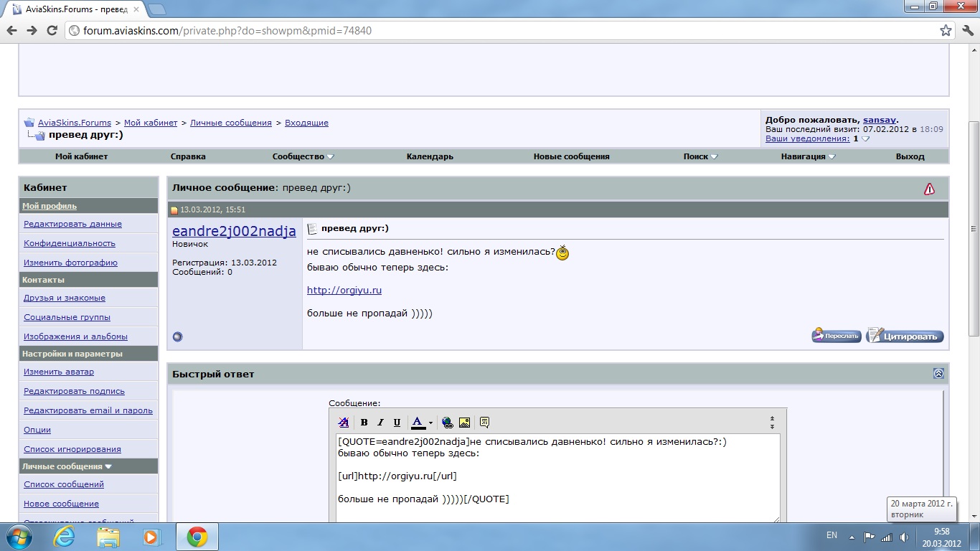
Task: Open Редактировать подпись sidebar link
Action: tap(74, 391)
